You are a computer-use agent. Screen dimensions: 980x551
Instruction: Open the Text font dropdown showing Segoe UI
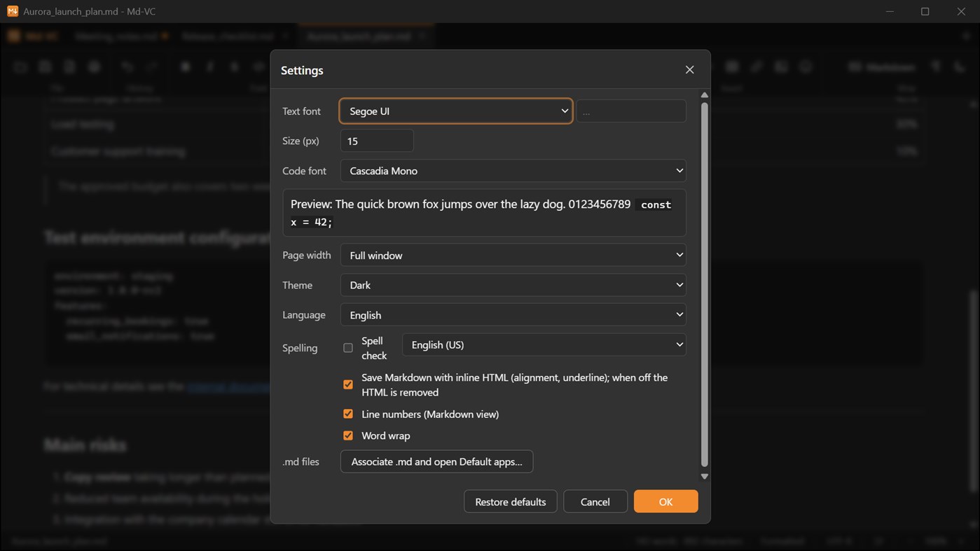[x=456, y=111]
